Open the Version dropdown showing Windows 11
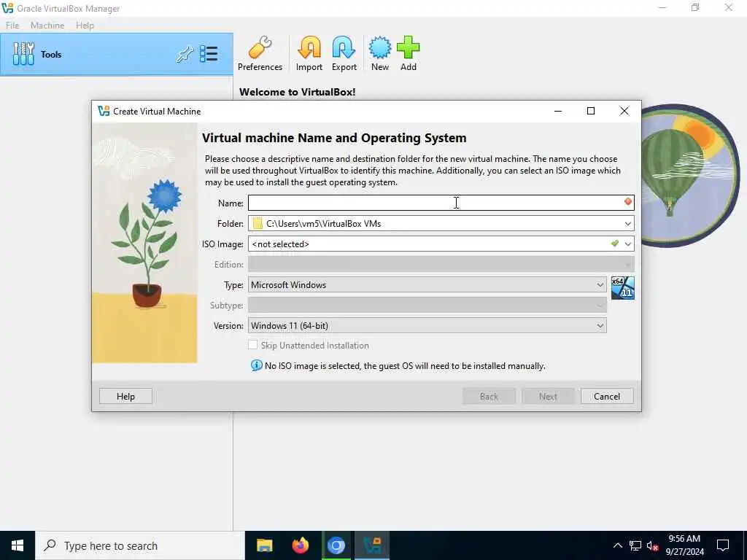The height and width of the screenshot is (560, 747). tap(427, 326)
